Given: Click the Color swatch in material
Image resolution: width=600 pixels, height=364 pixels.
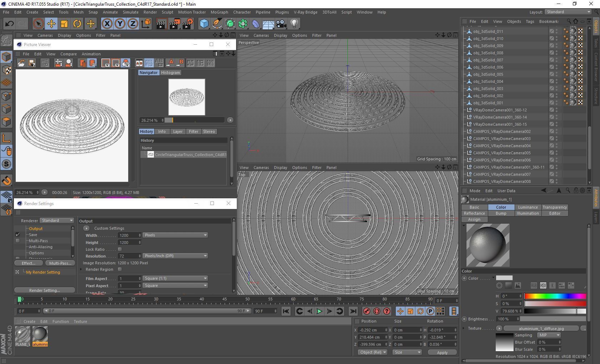Looking at the screenshot, I should coord(504,278).
